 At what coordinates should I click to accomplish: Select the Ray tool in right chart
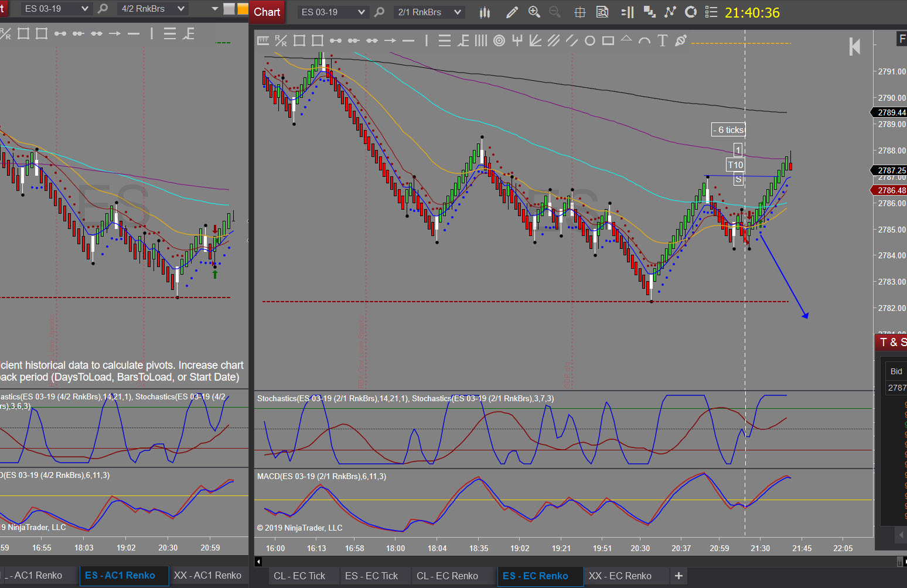coord(354,40)
